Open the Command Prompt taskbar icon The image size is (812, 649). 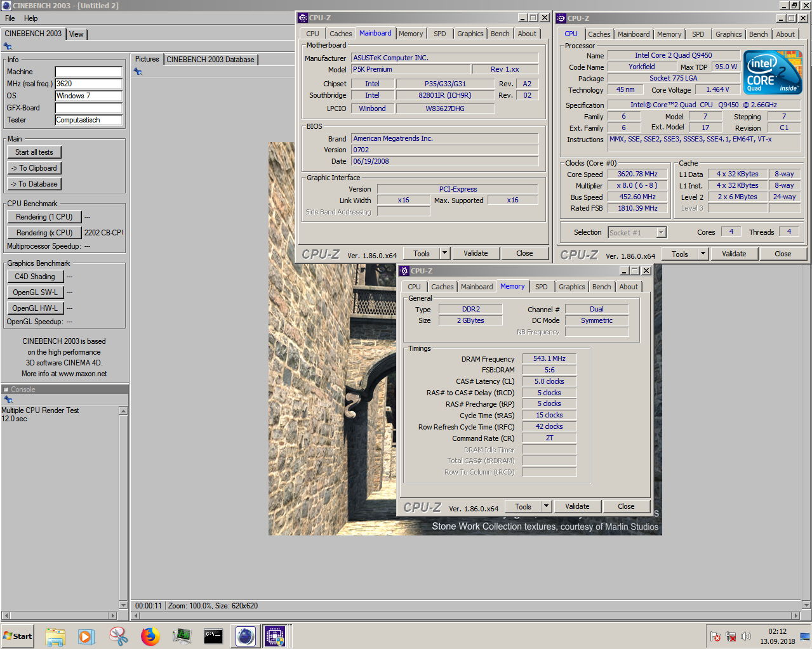click(213, 636)
